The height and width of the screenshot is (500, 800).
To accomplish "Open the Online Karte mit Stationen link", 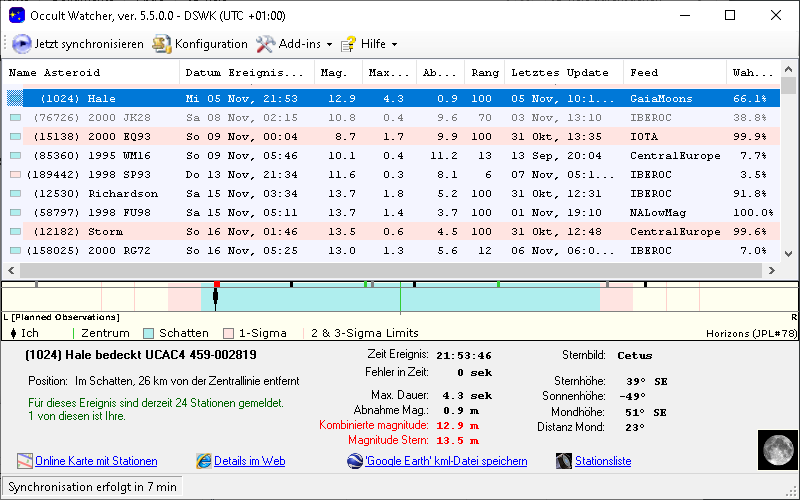I will 96,461.
